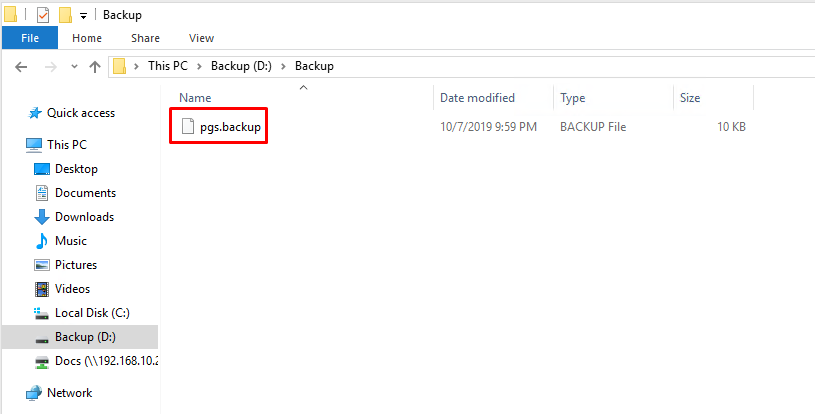This screenshot has height=414, width=815.
Task: Switch to the View ribbon tab
Action: [x=201, y=38]
